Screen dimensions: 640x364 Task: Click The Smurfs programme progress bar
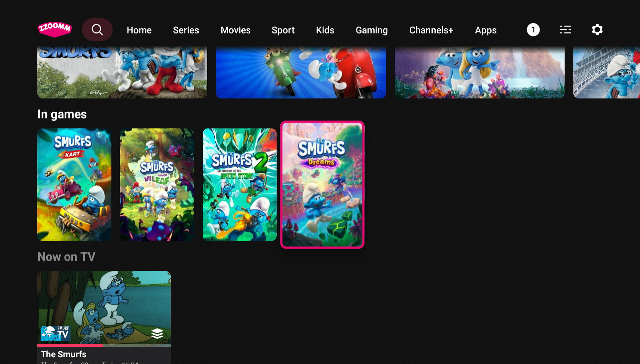point(104,345)
